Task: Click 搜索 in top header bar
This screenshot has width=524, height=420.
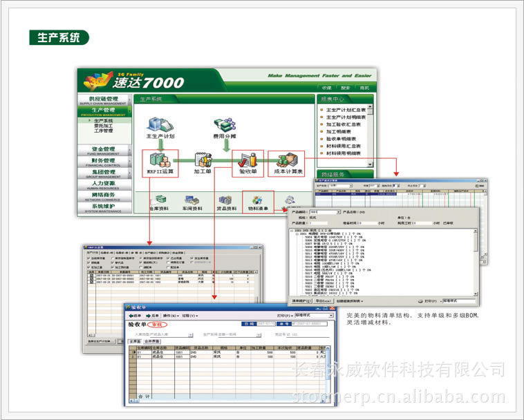Action: click(345, 88)
